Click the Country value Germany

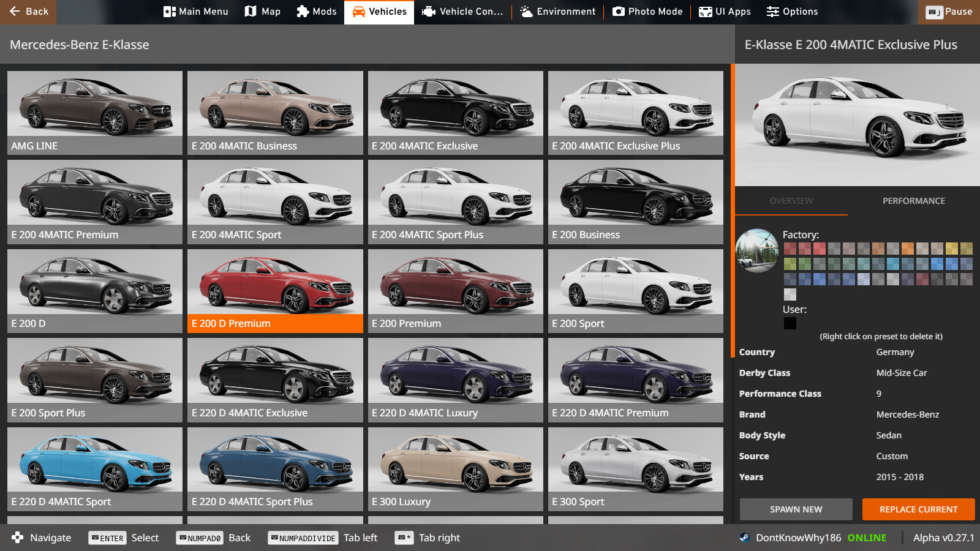[895, 352]
